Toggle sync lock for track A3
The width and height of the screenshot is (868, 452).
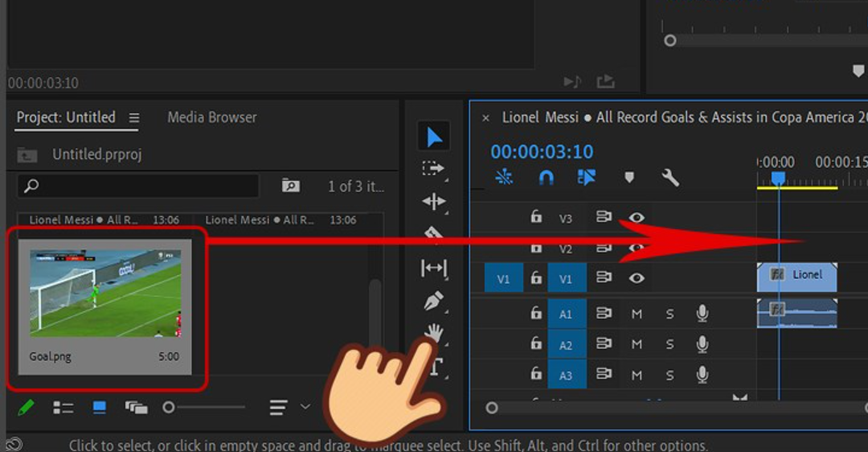pos(604,374)
